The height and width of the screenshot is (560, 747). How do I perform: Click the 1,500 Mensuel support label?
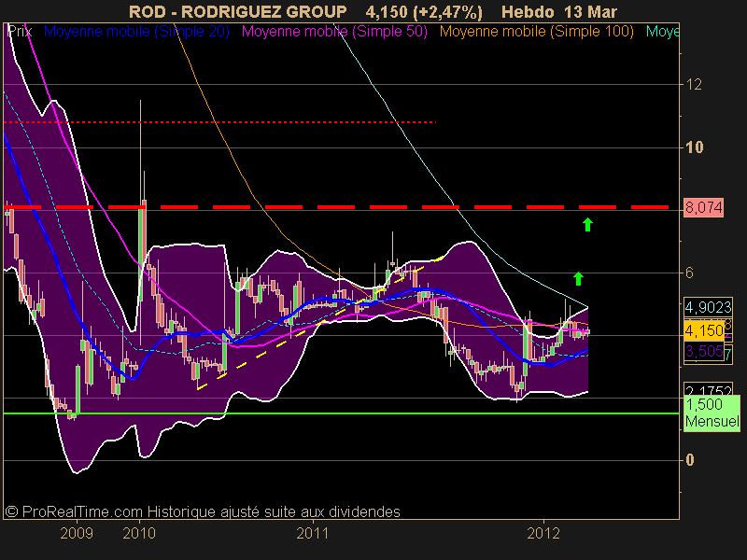[x=712, y=413]
